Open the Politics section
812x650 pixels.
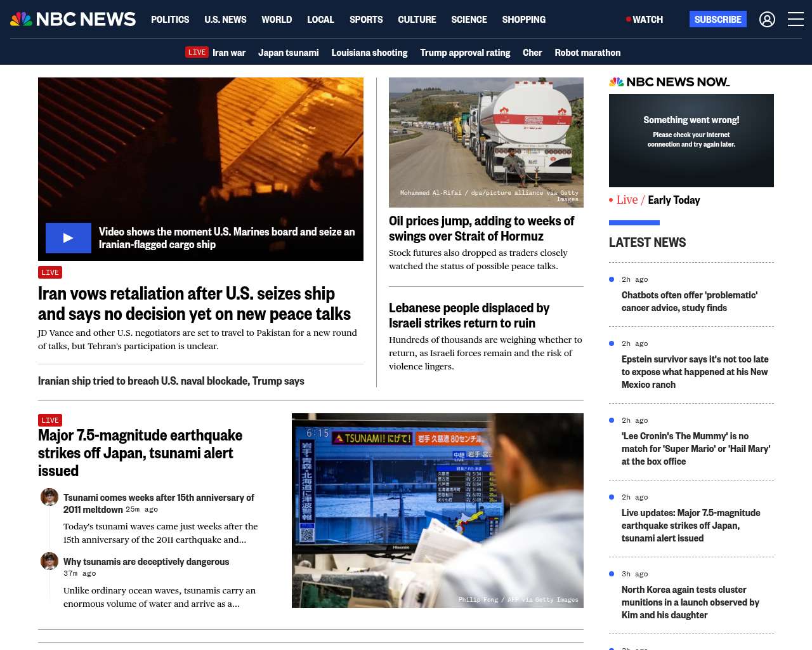click(170, 20)
